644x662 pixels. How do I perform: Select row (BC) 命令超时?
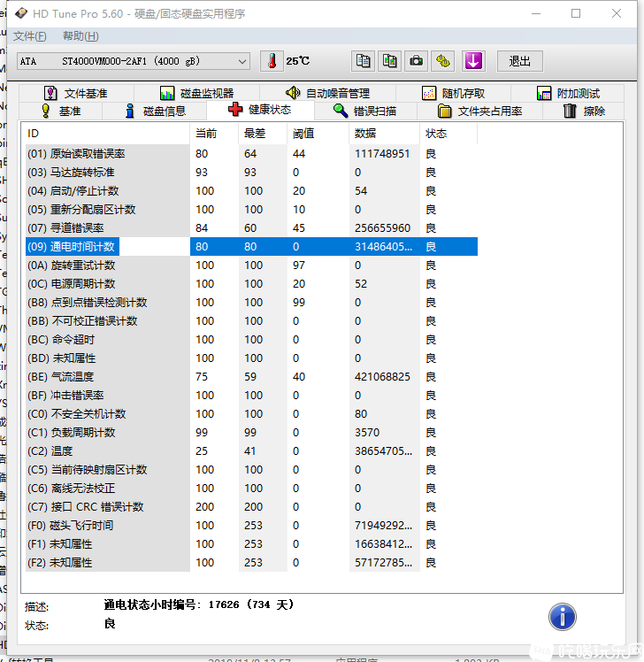click(251, 340)
